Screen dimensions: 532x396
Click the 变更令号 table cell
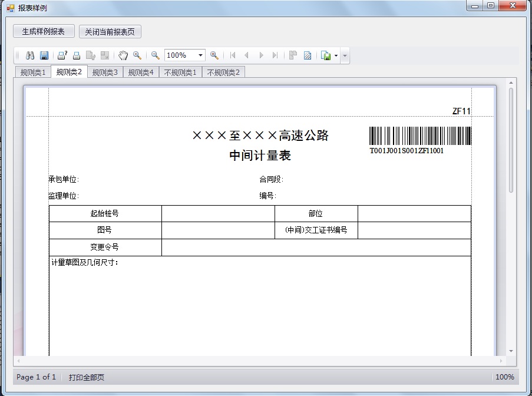click(105, 247)
